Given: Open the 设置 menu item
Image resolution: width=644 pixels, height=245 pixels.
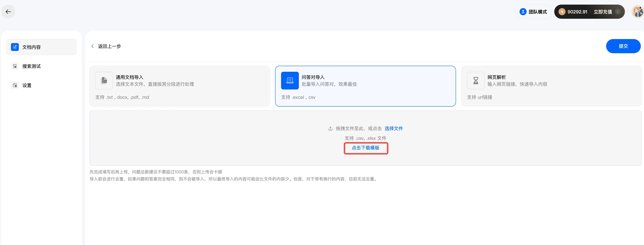Looking at the screenshot, I should point(27,85).
